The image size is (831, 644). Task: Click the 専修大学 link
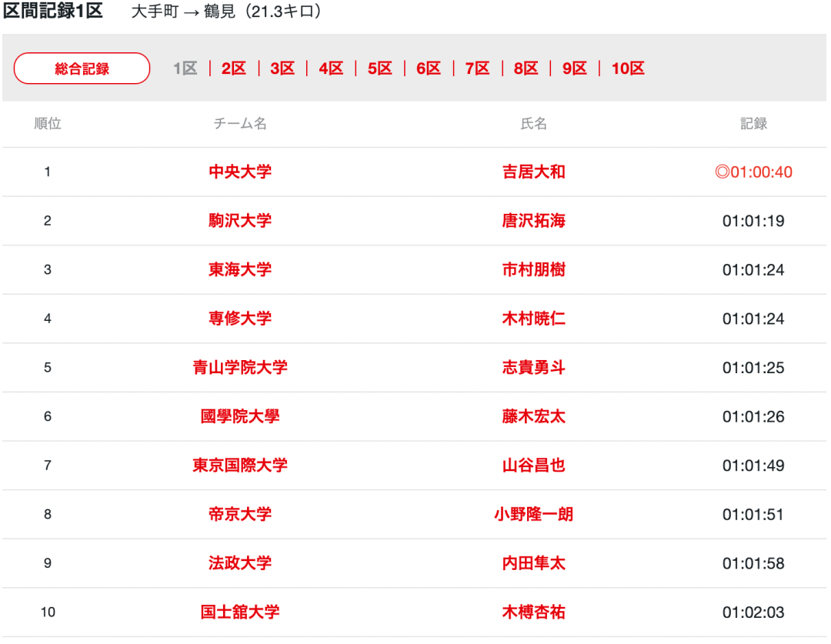(240, 319)
